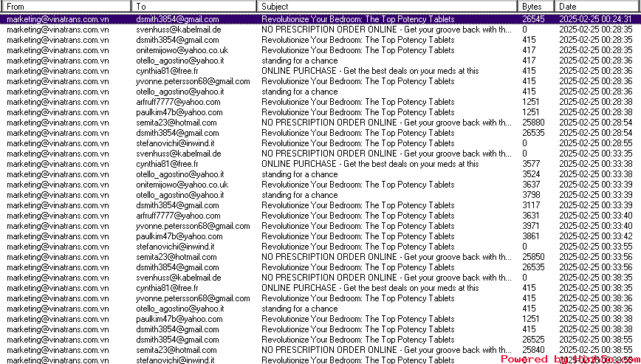This screenshot has height=364, width=641.
Task: Select the marketing@vinatrans.com.vn sender in the 3861-byte row
Action: pyautogui.click(x=58, y=236)
